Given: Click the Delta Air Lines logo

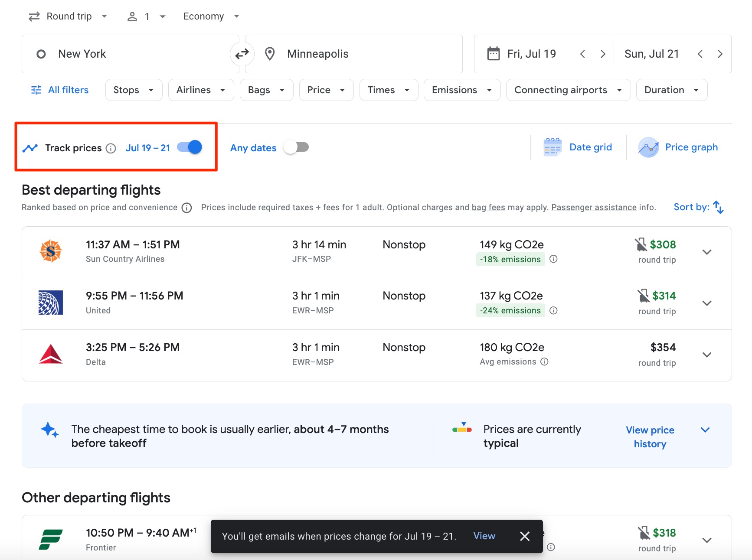Looking at the screenshot, I should point(51,354).
